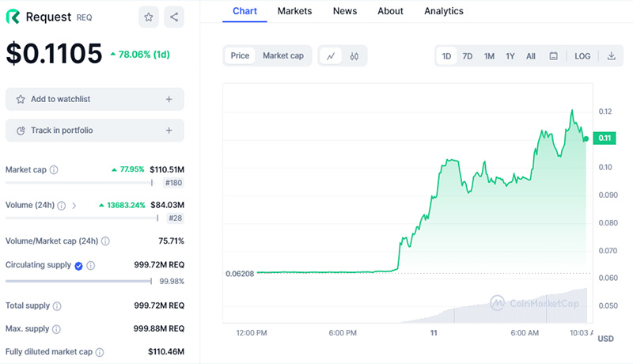Image resolution: width=633 pixels, height=364 pixels.
Task: Click the 77.95% market cap change
Action: pos(128,169)
